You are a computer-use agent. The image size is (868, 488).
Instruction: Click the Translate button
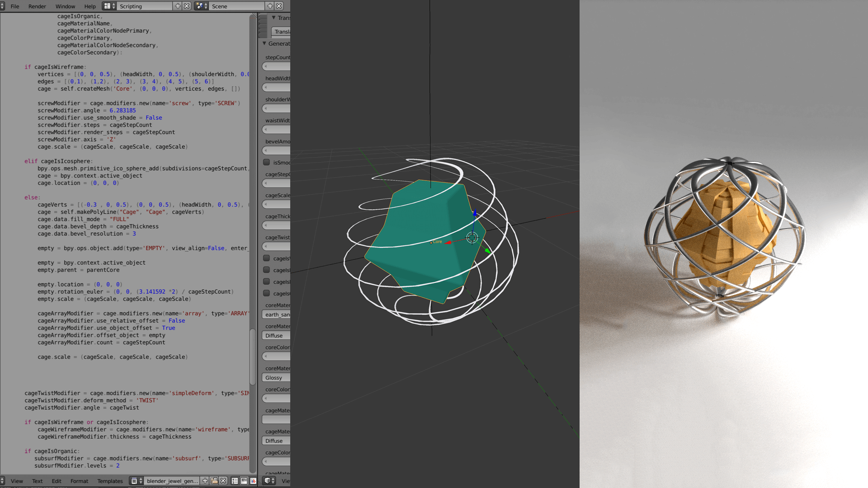(x=280, y=32)
